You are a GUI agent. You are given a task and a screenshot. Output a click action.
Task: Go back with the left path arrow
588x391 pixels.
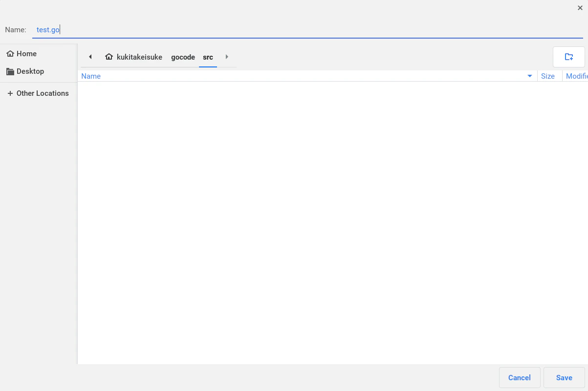click(90, 57)
